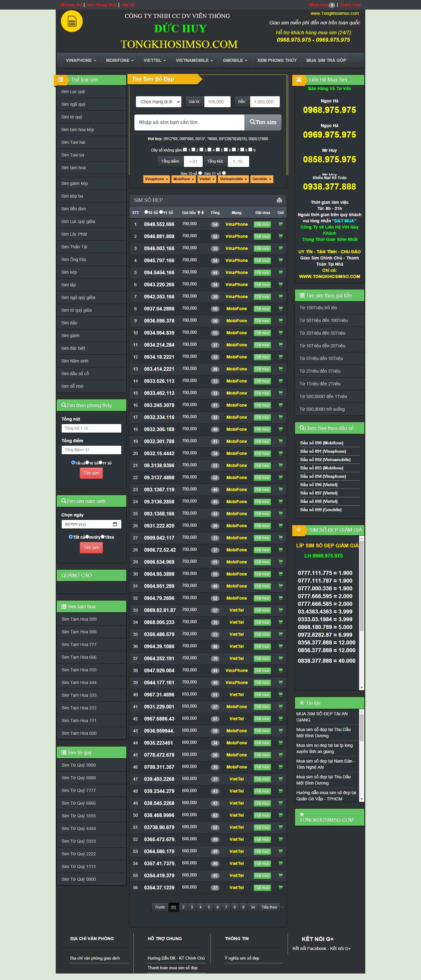Click the yellow SIM card logo
The width and height of the screenshot is (421, 980).
[x=72, y=22]
